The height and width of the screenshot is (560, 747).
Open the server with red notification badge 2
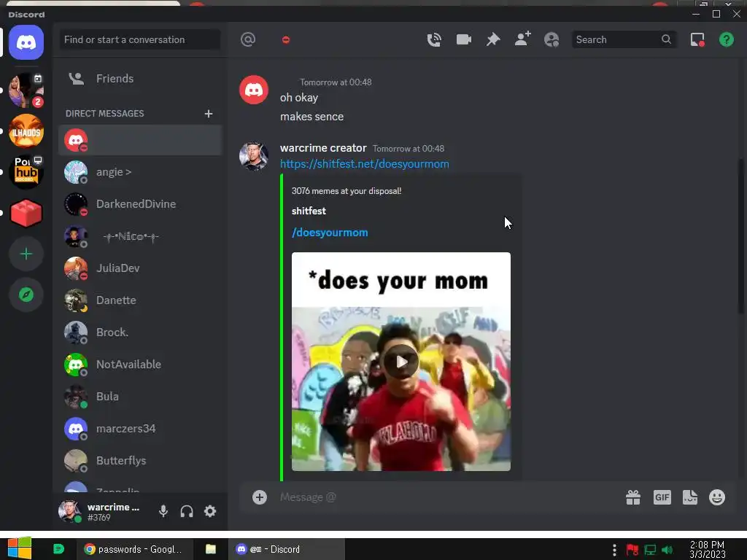(26, 90)
